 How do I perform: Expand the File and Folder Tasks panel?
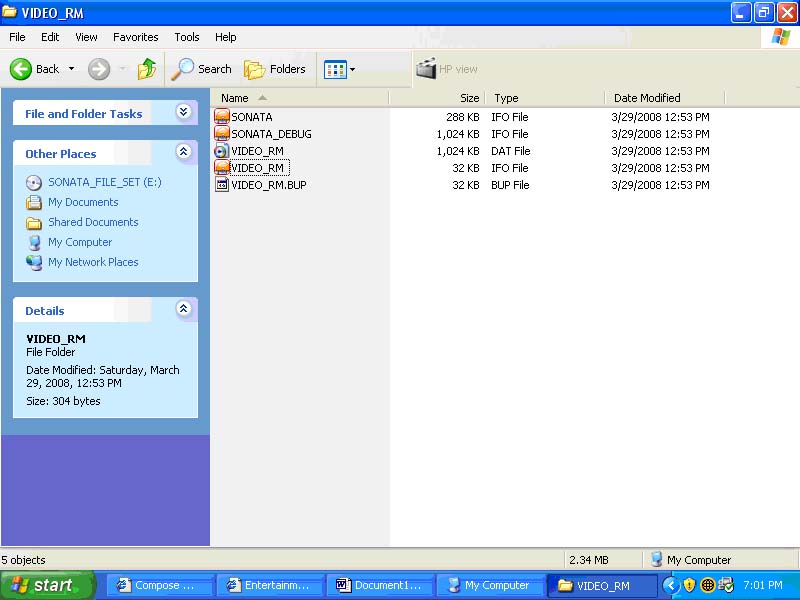184,112
